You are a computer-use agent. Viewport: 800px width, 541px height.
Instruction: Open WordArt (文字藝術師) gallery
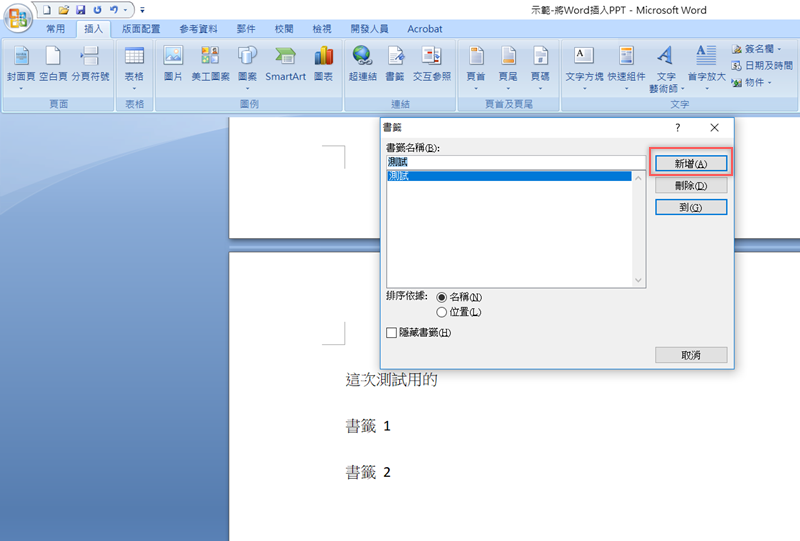pyautogui.click(x=666, y=69)
